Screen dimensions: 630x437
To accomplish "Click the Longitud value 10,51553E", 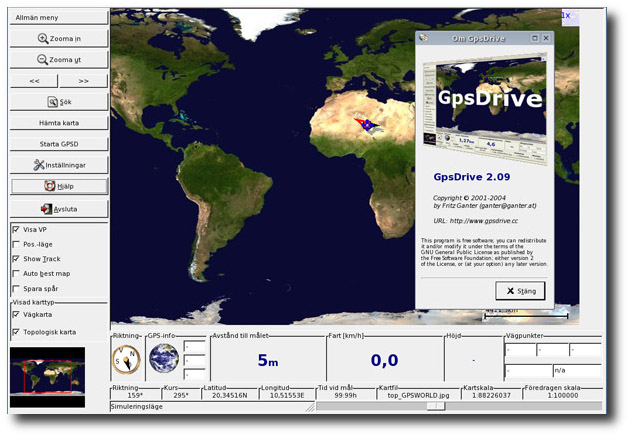I will coord(287,395).
